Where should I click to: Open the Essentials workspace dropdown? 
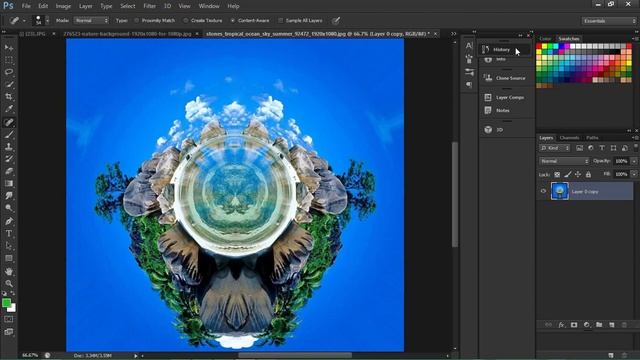608,21
